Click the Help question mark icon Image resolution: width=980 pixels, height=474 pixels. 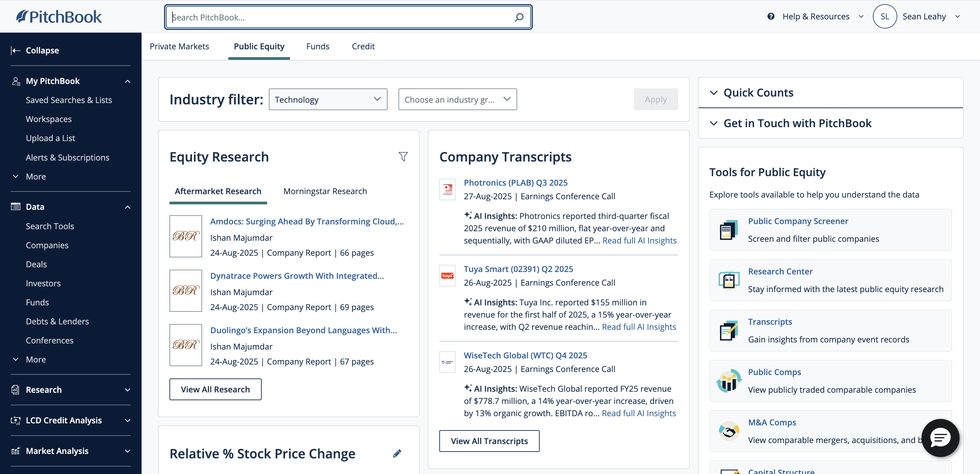click(x=770, y=16)
